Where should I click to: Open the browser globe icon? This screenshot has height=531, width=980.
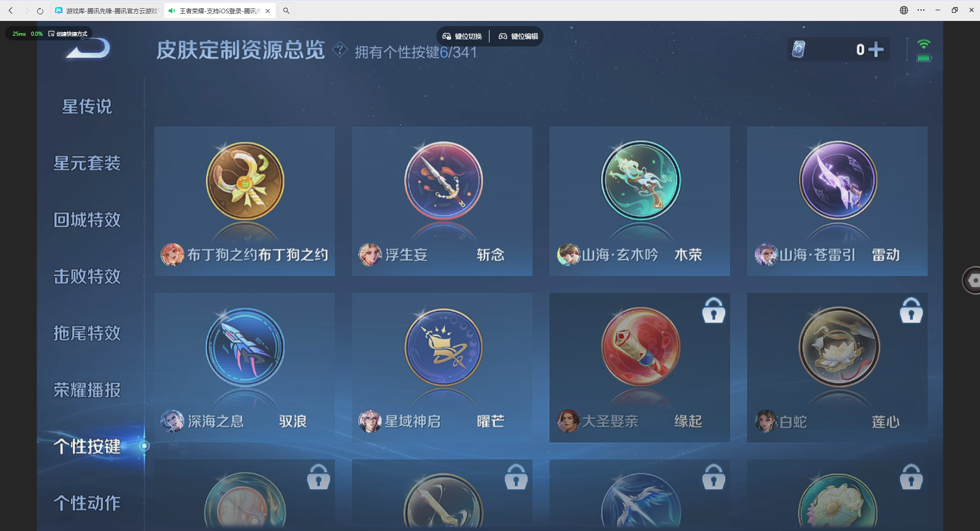904,10
